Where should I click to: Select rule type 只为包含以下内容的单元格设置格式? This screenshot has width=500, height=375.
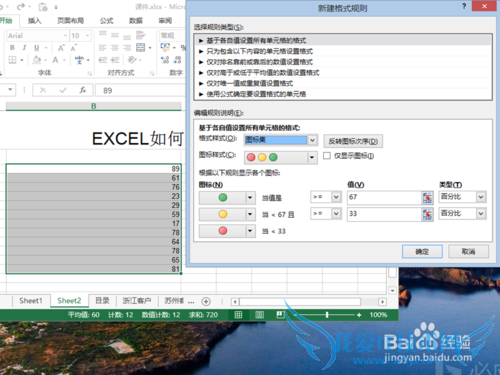(343, 51)
